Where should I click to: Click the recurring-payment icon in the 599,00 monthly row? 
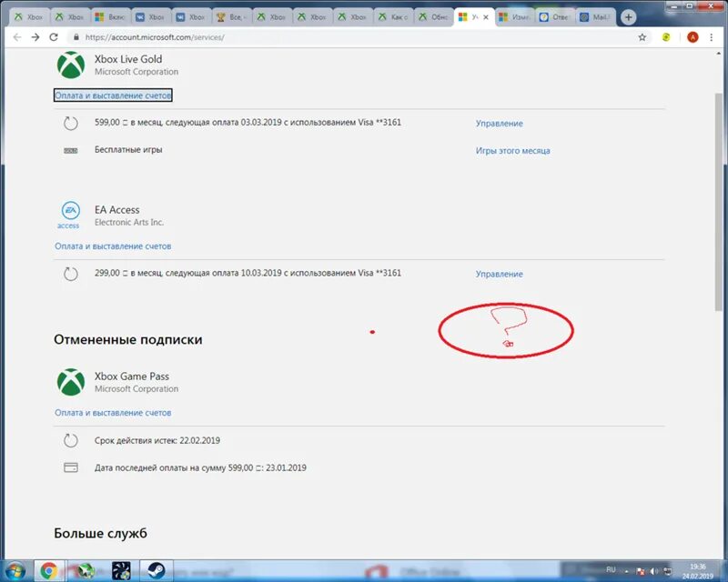pos(71,123)
